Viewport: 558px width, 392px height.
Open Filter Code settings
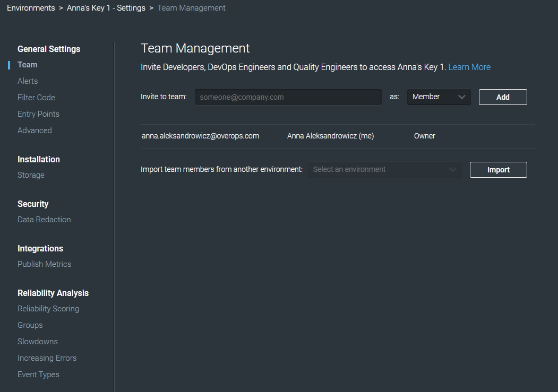click(36, 98)
